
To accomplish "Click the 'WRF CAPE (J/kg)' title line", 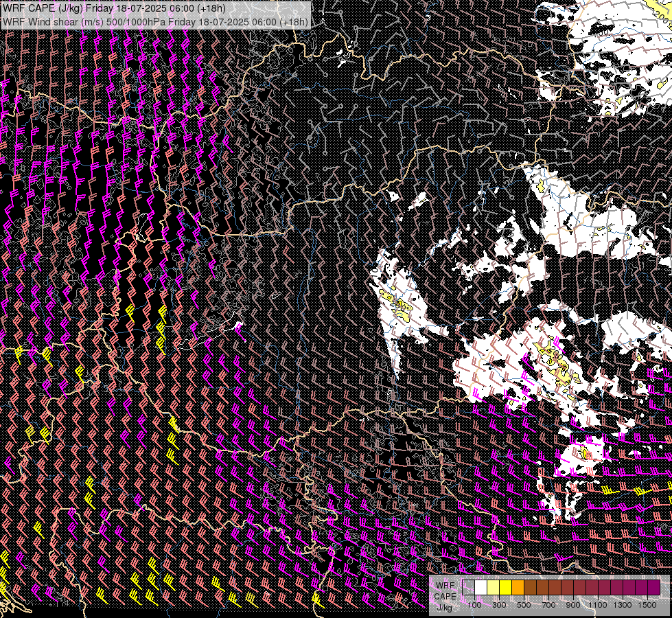I will click(x=114, y=8).
